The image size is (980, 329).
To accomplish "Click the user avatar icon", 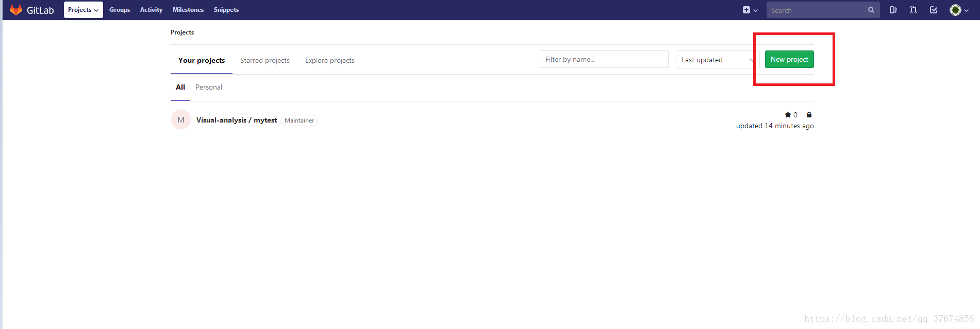I will (955, 10).
